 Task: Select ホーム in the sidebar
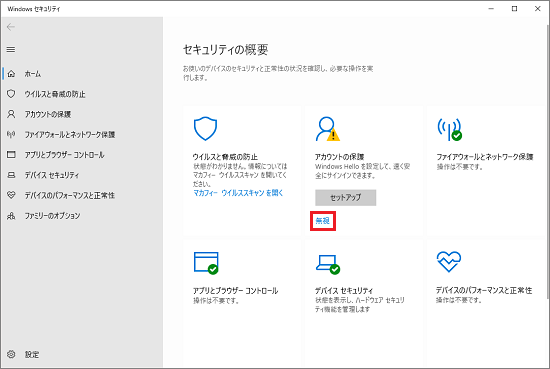[x=33, y=74]
